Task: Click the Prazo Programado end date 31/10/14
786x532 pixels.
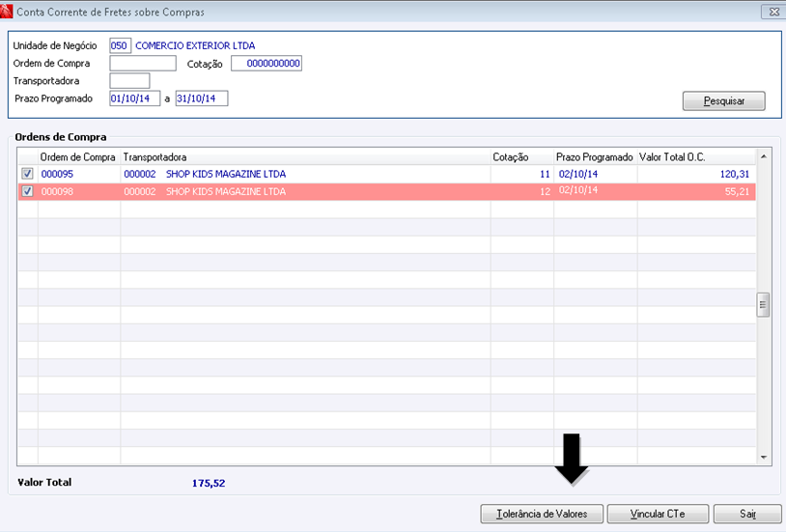Action: click(x=202, y=98)
